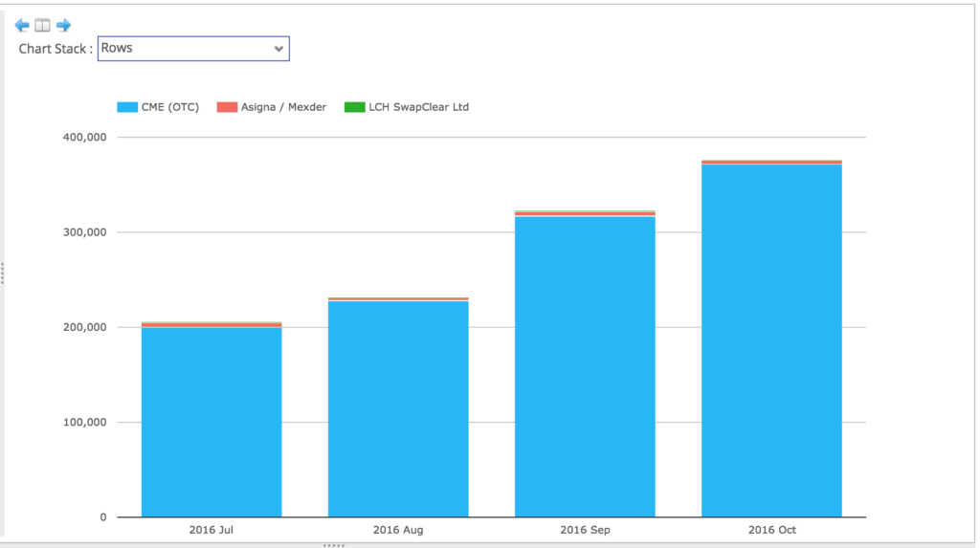Viewport: 980px width, 548px height.
Task: Click the 2016 Aug blue bar
Action: [x=398, y=408]
